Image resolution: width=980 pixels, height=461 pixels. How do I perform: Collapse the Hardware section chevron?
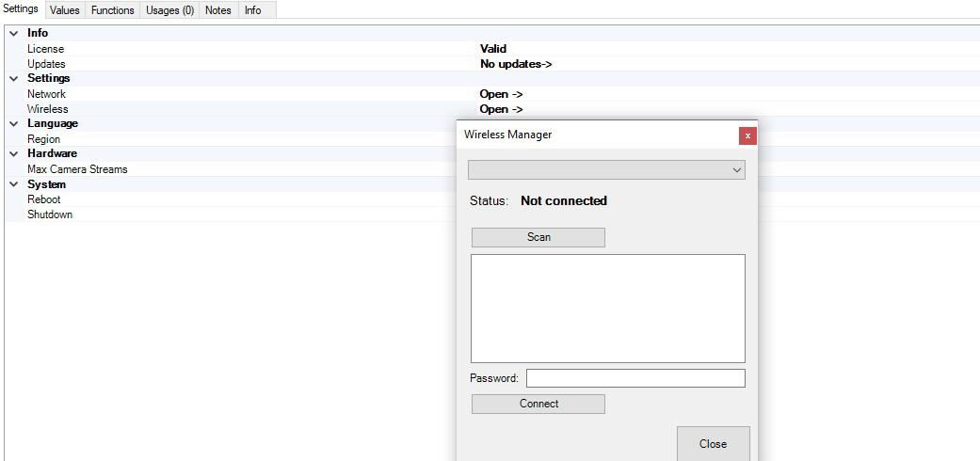(x=13, y=154)
